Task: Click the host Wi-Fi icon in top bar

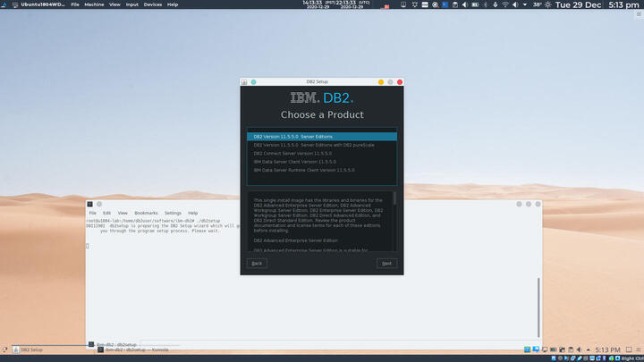Action: pyautogui.click(x=505, y=4)
